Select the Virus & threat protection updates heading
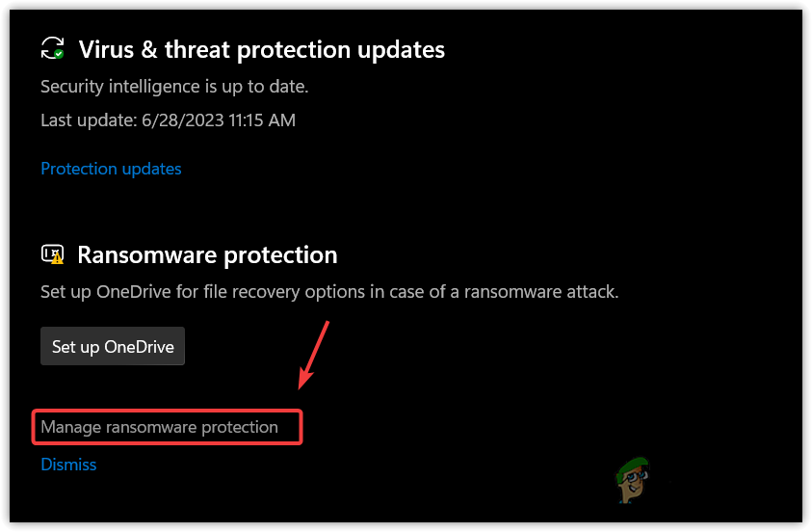Image resolution: width=812 pixels, height=532 pixels. tap(261, 48)
